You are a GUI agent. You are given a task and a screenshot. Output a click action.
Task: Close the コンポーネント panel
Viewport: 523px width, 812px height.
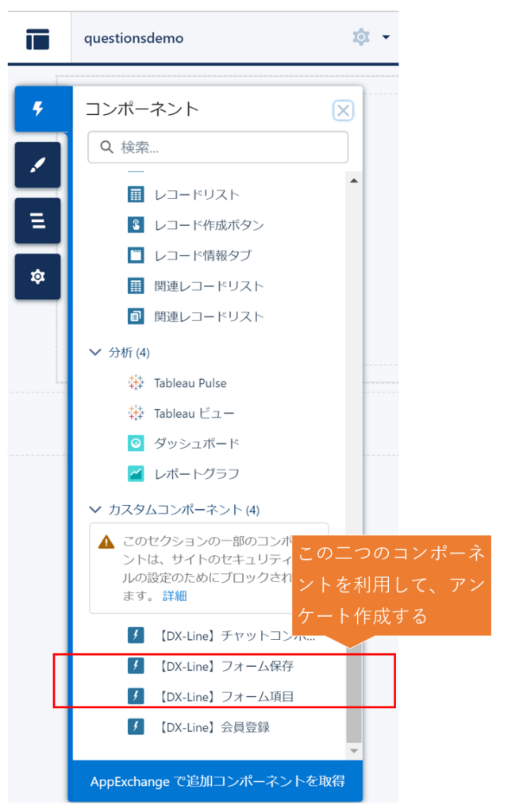pos(343,110)
